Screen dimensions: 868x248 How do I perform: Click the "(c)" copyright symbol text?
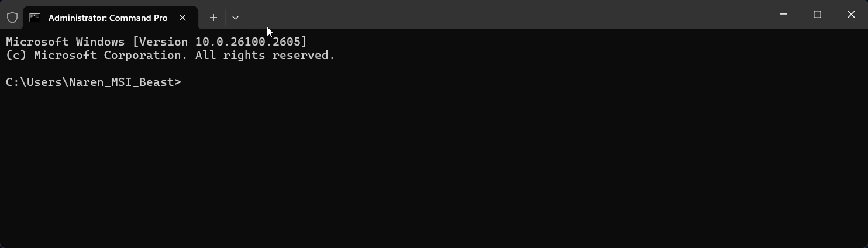click(16, 56)
